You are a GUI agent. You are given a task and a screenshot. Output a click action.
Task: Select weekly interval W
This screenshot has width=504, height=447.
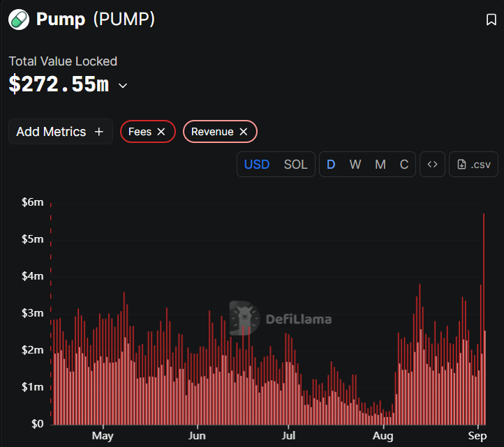click(x=355, y=165)
